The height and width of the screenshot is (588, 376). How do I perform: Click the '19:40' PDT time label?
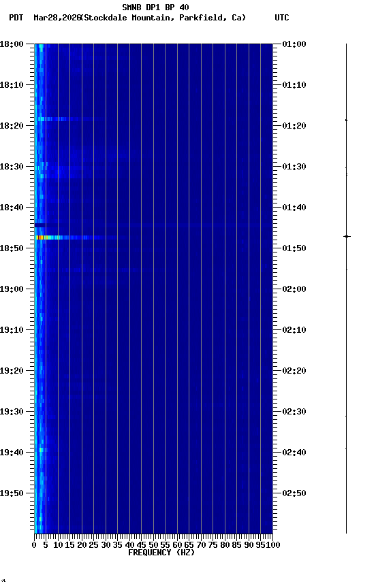12,453
